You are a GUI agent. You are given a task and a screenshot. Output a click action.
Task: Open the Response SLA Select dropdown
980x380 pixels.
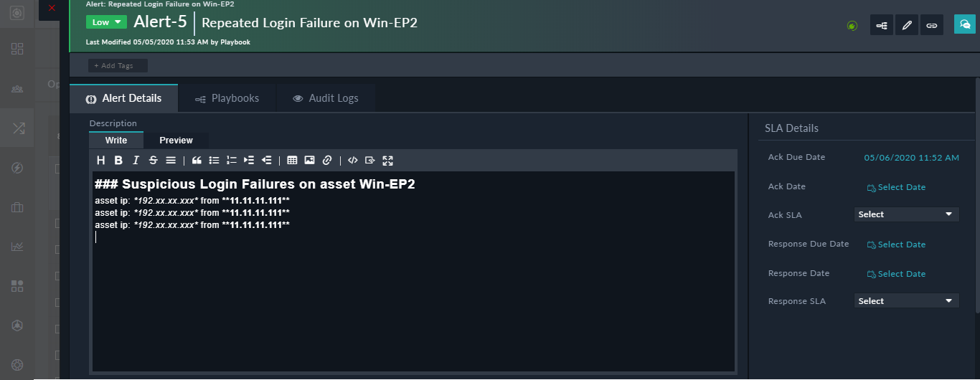(x=907, y=301)
